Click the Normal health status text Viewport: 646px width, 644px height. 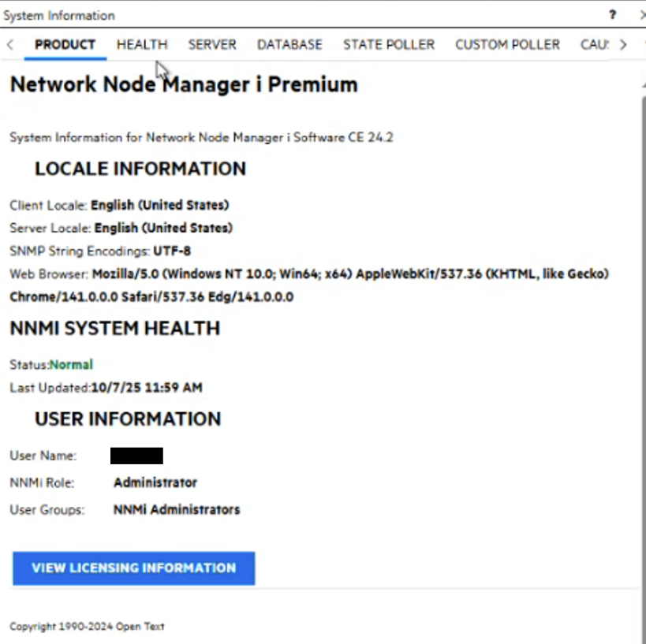71,364
